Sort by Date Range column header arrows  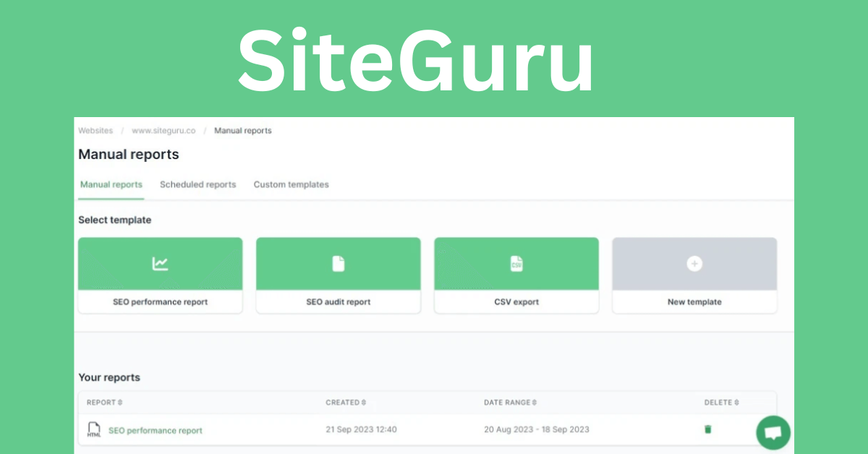(x=535, y=403)
